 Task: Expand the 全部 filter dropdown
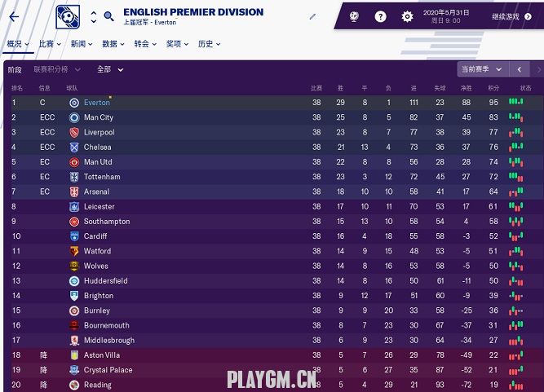pos(110,69)
